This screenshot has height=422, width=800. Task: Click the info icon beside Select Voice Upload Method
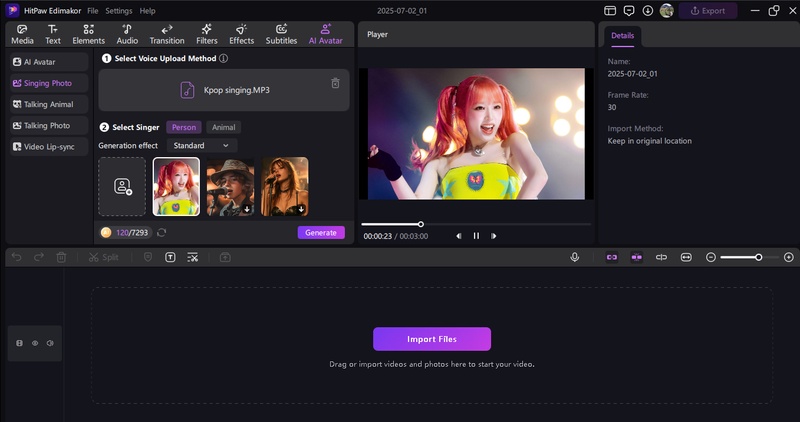(223, 58)
